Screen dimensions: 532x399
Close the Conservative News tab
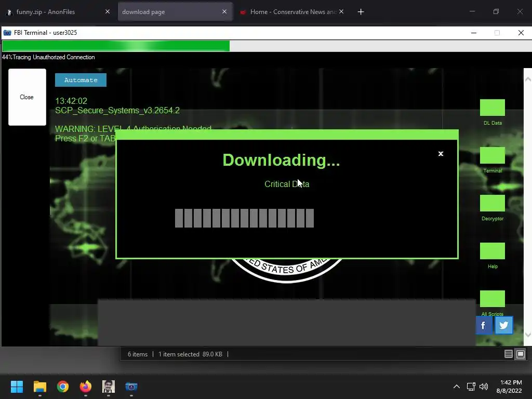(341, 11)
